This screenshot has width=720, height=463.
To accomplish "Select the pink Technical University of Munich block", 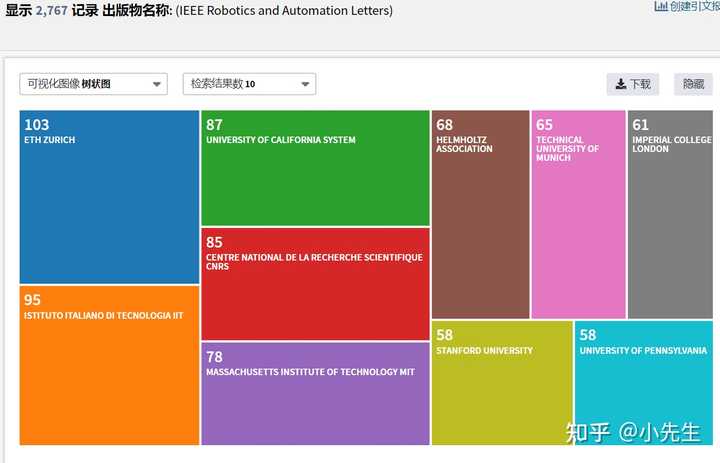I will pos(579,215).
